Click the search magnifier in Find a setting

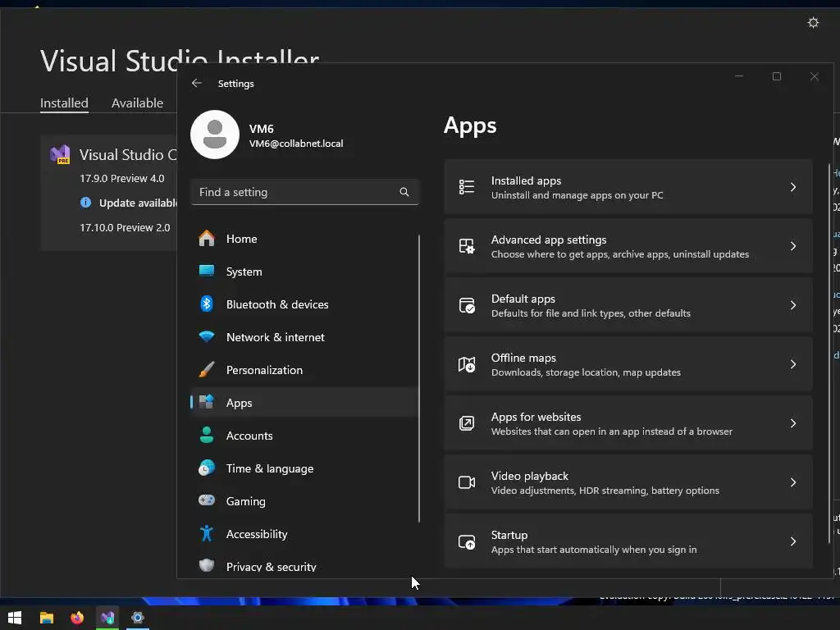tap(404, 192)
